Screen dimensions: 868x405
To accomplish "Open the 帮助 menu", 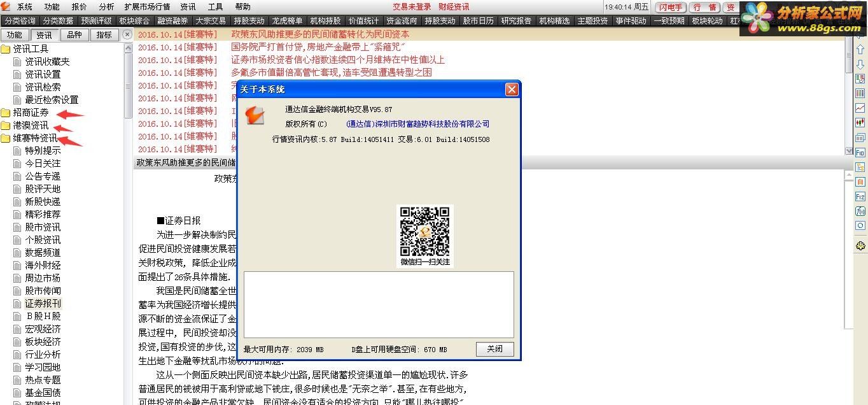I will click(x=243, y=7).
